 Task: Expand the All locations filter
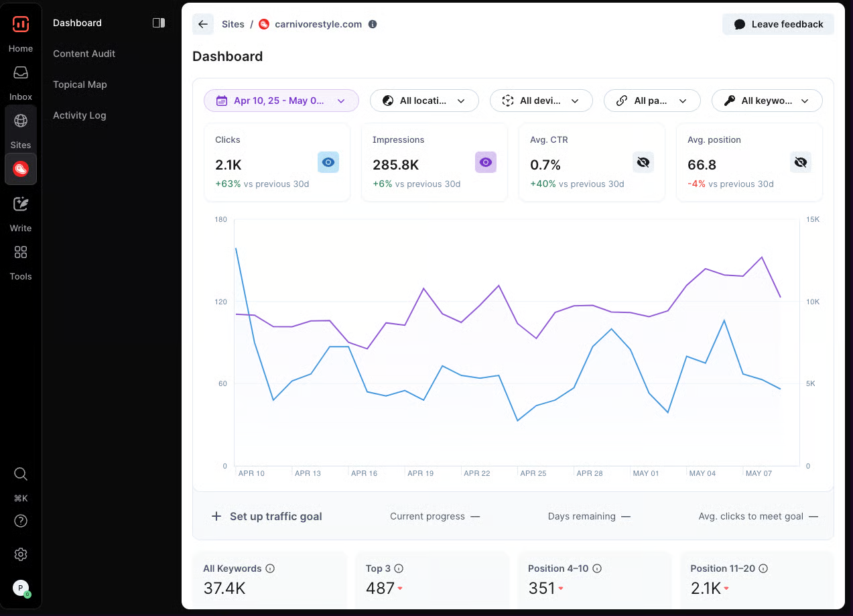424,100
